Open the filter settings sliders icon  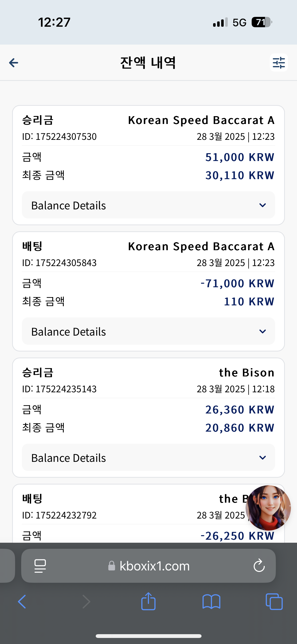279,62
